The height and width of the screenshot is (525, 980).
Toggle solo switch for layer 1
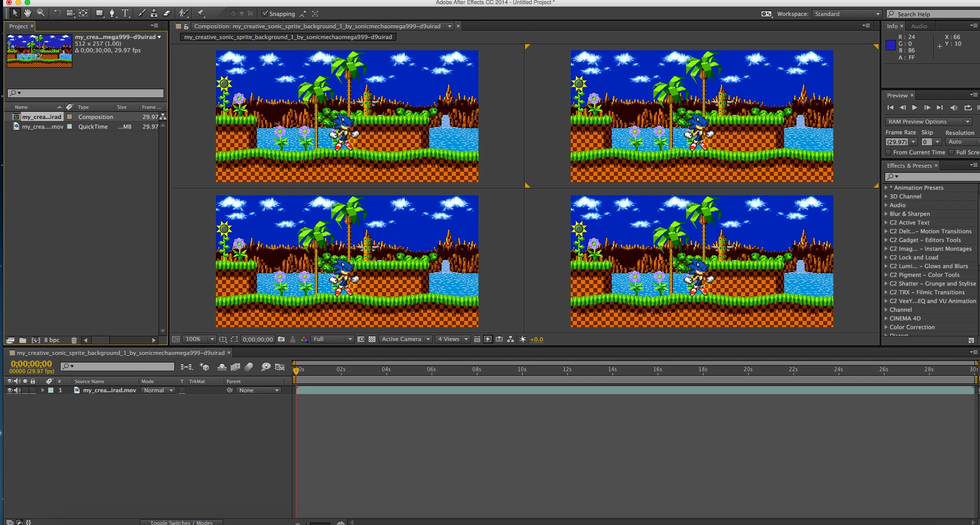tap(25, 390)
